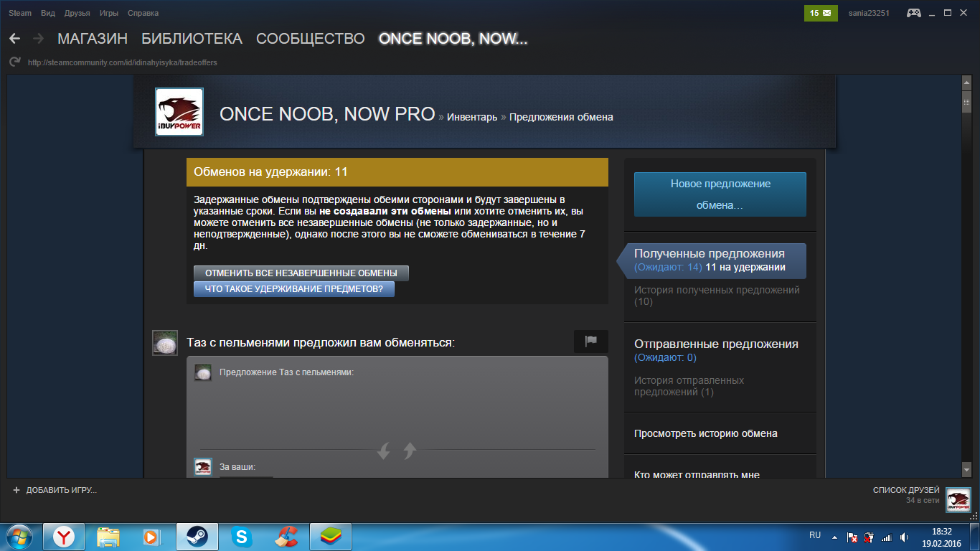Go back with the left arrow

14,39
